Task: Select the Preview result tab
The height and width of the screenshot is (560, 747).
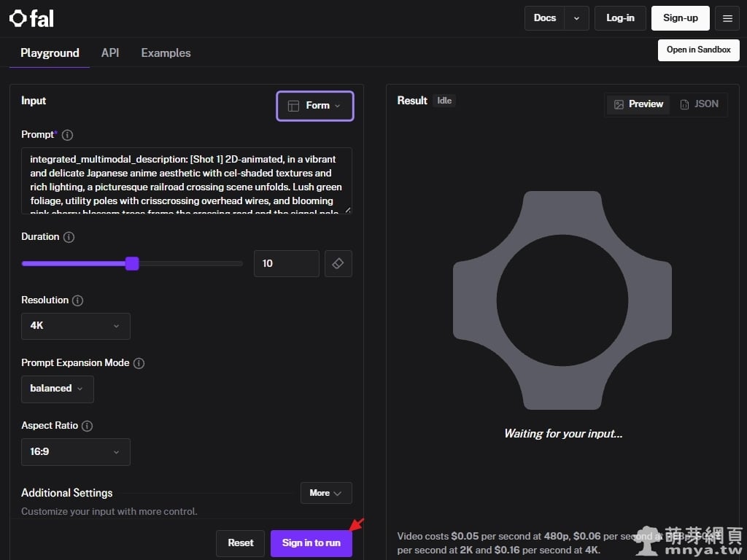Action: [638, 104]
